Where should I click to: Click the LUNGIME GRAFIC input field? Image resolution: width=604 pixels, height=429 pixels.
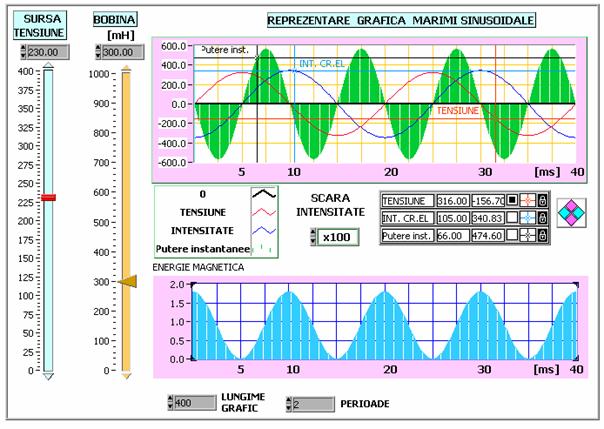[x=194, y=403]
